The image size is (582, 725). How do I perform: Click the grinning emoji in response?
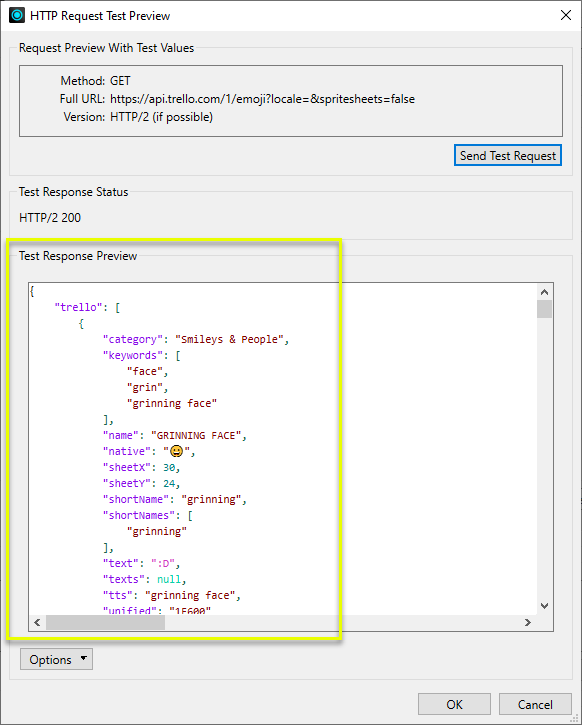(177, 451)
